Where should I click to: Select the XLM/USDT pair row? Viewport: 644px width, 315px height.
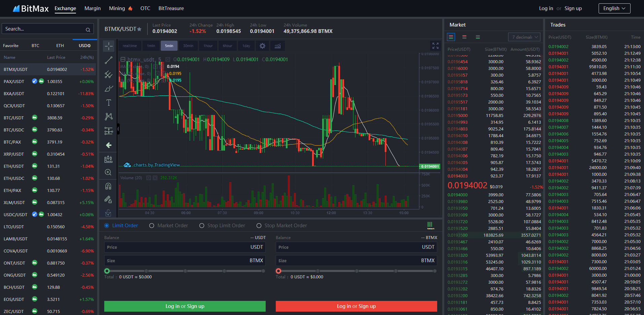pyautogui.click(x=48, y=203)
